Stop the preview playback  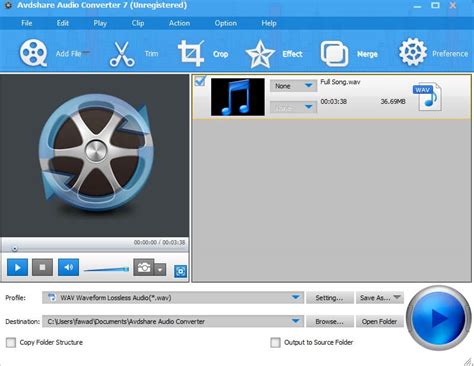42,267
